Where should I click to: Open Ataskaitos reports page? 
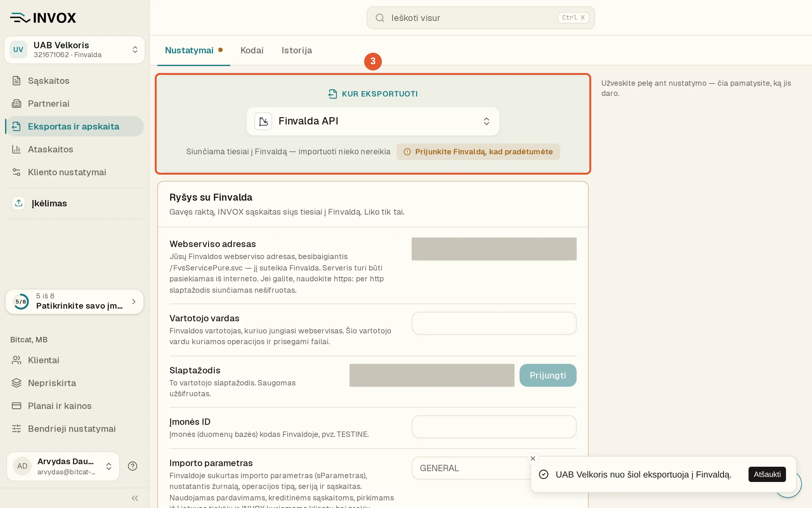tap(75, 149)
